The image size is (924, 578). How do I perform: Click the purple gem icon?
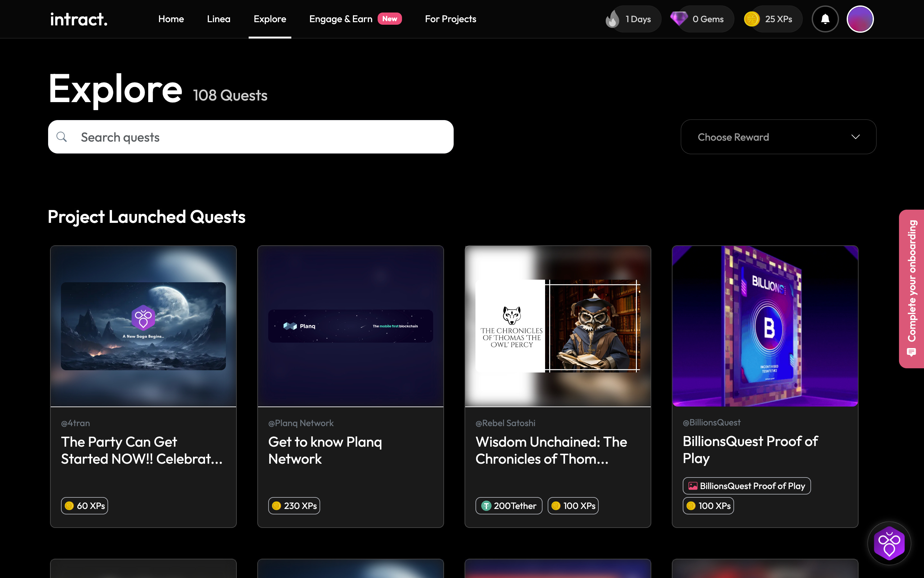[x=679, y=18]
